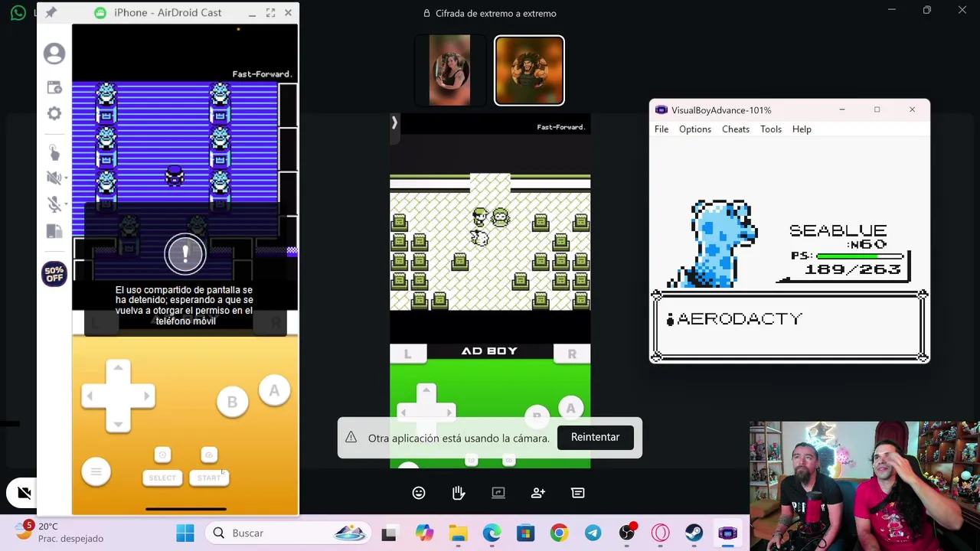
Task: Turn on the disabled camera button
Action: (24, 493)
